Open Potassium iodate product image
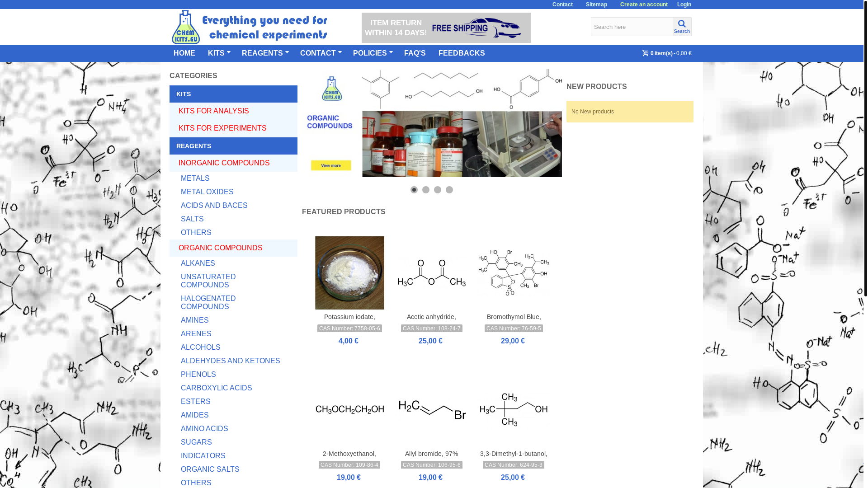The image size is (868, 488). click(x=349, y=273)
